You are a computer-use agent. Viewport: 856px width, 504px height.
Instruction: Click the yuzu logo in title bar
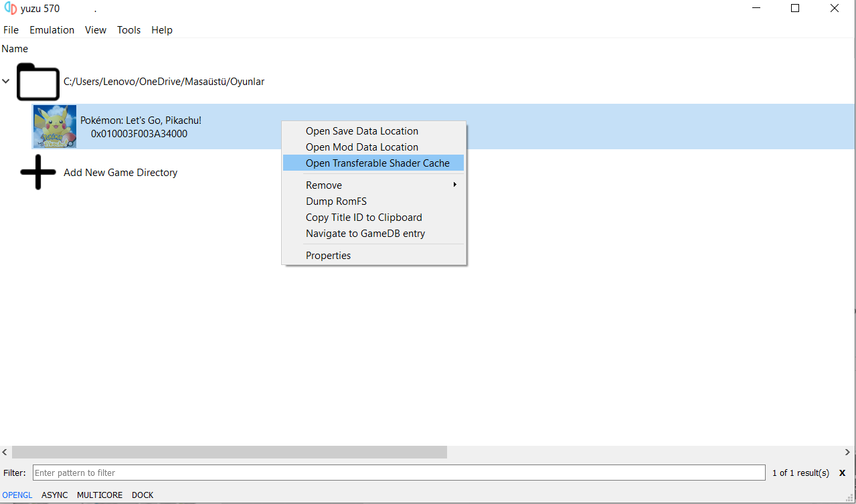click(10, 9)
